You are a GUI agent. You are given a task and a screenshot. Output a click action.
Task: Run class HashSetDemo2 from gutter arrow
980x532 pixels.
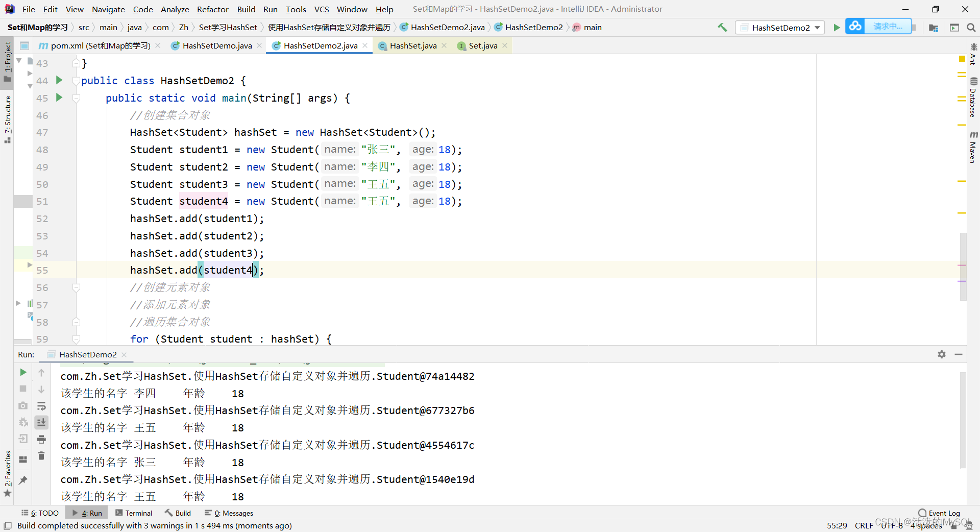tap(59, 80)
